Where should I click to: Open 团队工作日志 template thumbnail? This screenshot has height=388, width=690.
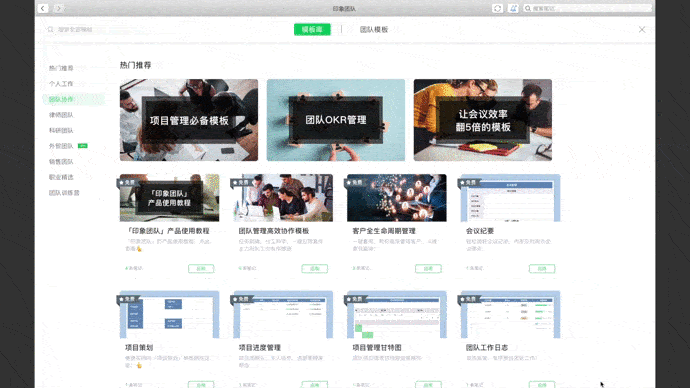510,314
